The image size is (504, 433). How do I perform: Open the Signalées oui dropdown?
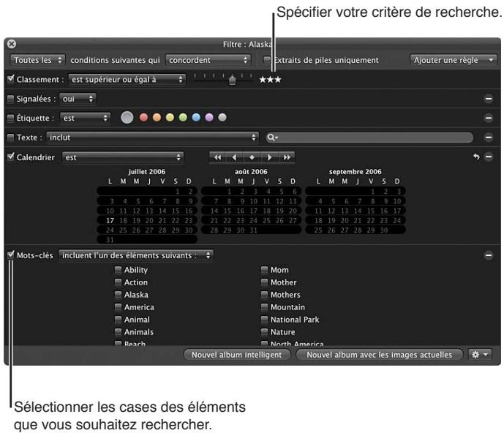point(78,99)
